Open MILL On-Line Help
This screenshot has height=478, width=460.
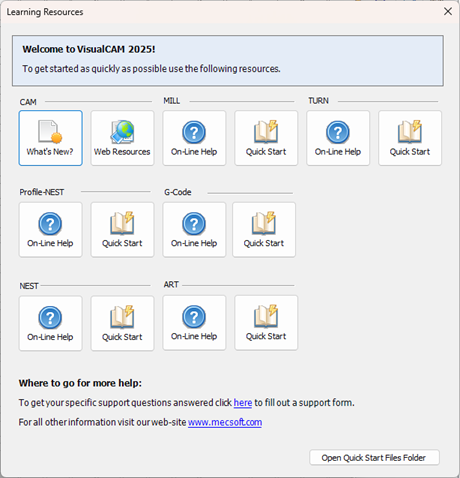point(194,138)
